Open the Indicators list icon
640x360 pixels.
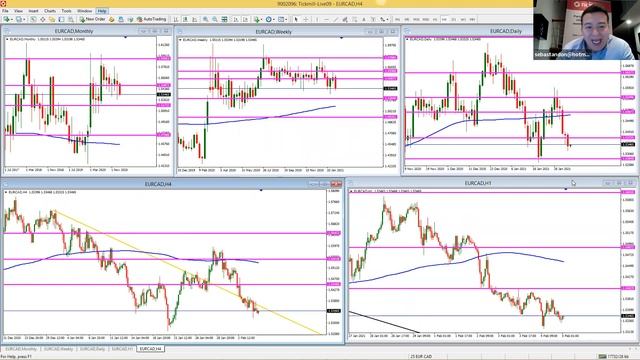[256, 19]
